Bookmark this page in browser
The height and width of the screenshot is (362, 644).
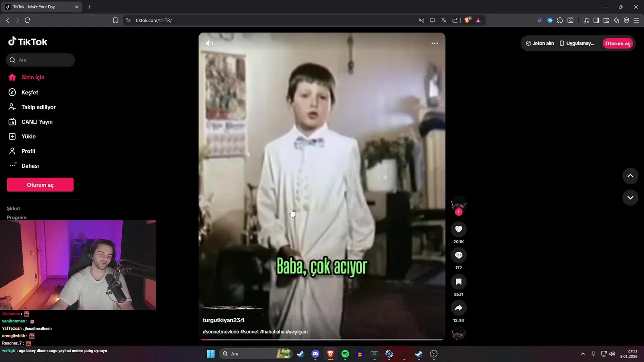tap(115, 20)
